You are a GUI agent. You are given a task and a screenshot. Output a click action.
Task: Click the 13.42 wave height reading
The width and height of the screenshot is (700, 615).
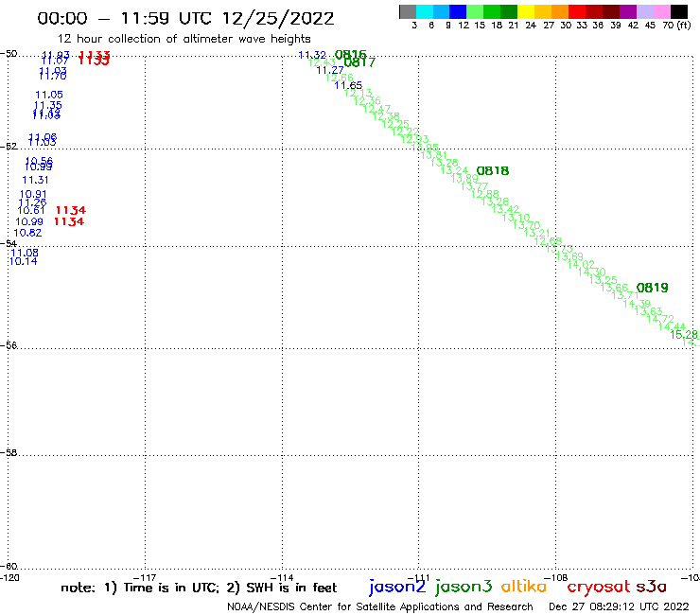click(505, 209)
